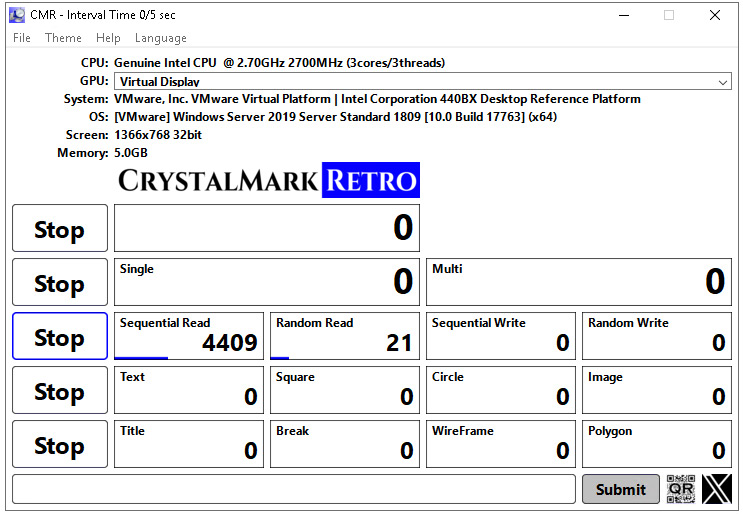Click the Polygon score box
743x514 pixels.
657,444
